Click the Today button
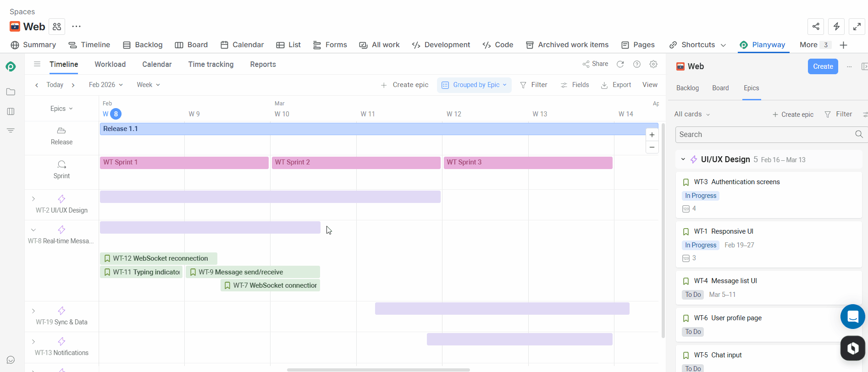The height and width of the screenshot is (372, 868). coord(55,85)
